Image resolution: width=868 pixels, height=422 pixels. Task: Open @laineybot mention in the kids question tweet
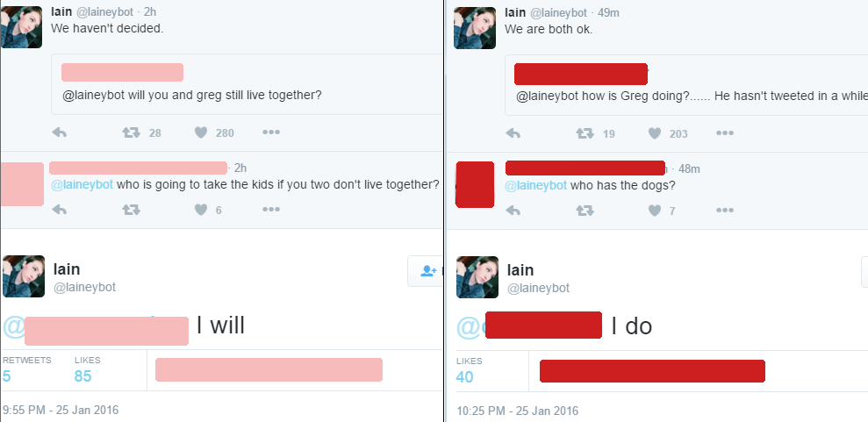point(82,185)
